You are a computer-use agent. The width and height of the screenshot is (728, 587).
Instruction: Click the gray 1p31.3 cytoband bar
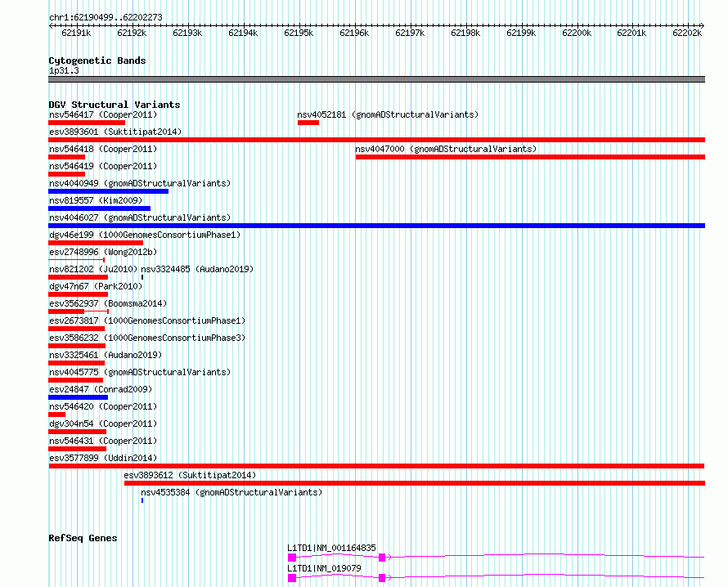(376, 79)
